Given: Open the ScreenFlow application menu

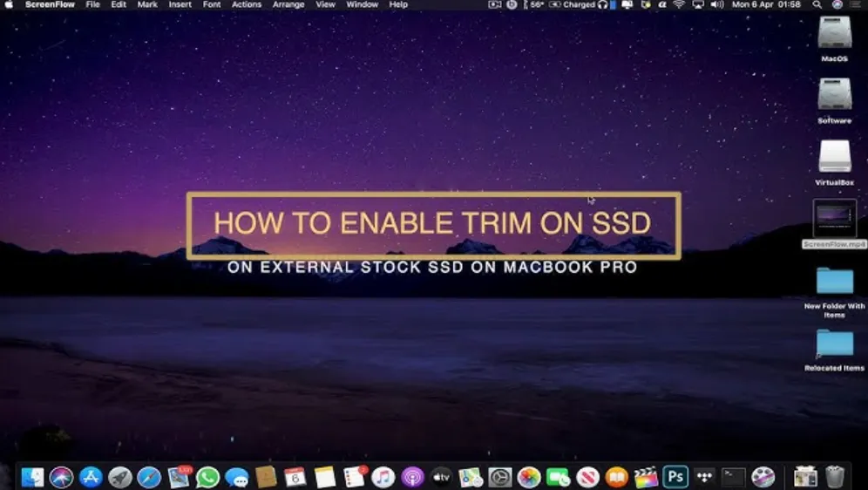Looking at the screenshot, I should 50,4.
